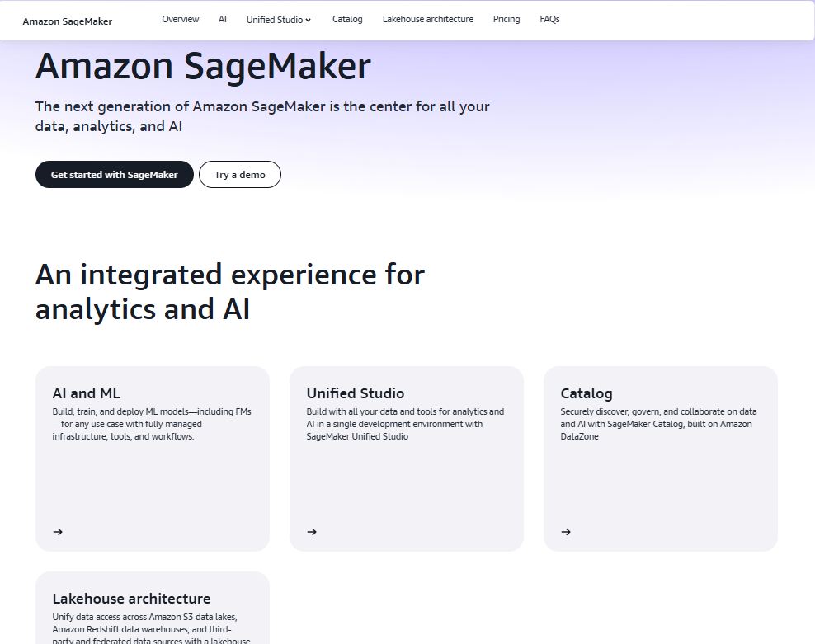
Task: Click the AI and ML card arrow icon
Action: (58, 532)
